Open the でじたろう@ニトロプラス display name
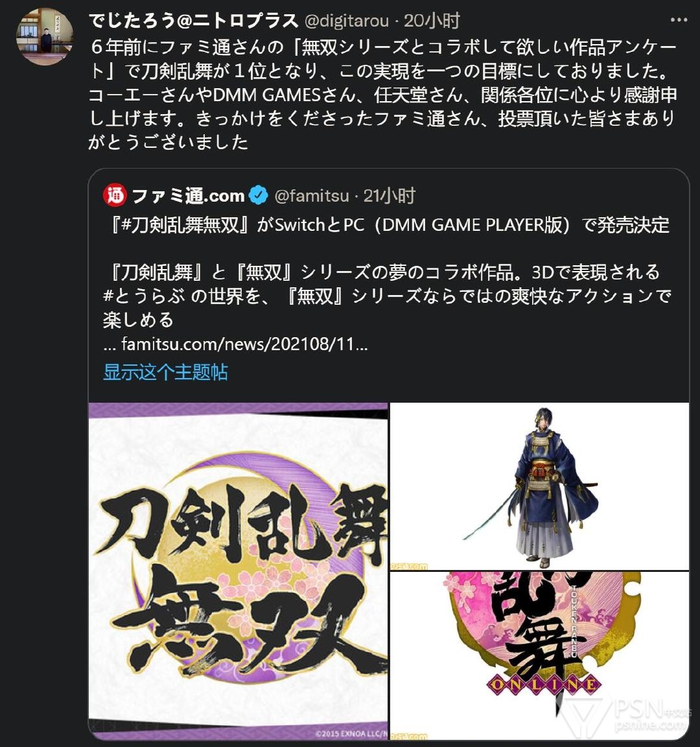The image size is (700, 747). click(193, 21)
